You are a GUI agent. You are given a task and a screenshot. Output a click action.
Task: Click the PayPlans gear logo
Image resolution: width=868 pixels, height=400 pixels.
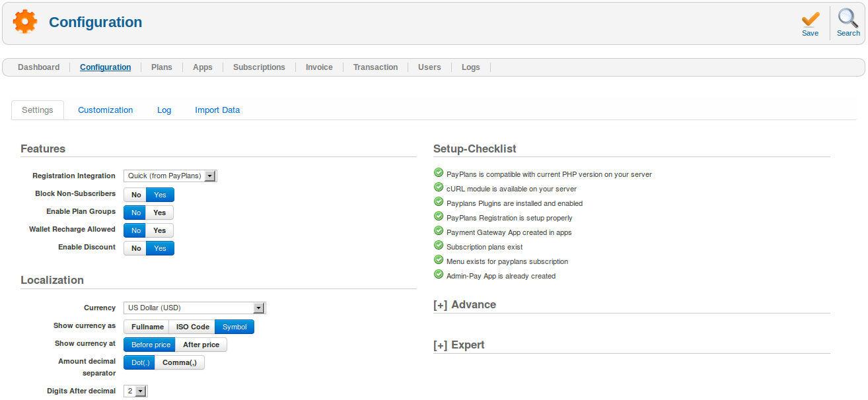[24, 20]
